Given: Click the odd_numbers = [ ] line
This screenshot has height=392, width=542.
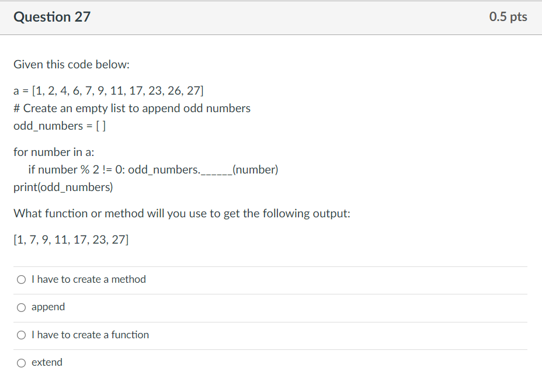Looking at the screenshot, I should tap(60, 125).
